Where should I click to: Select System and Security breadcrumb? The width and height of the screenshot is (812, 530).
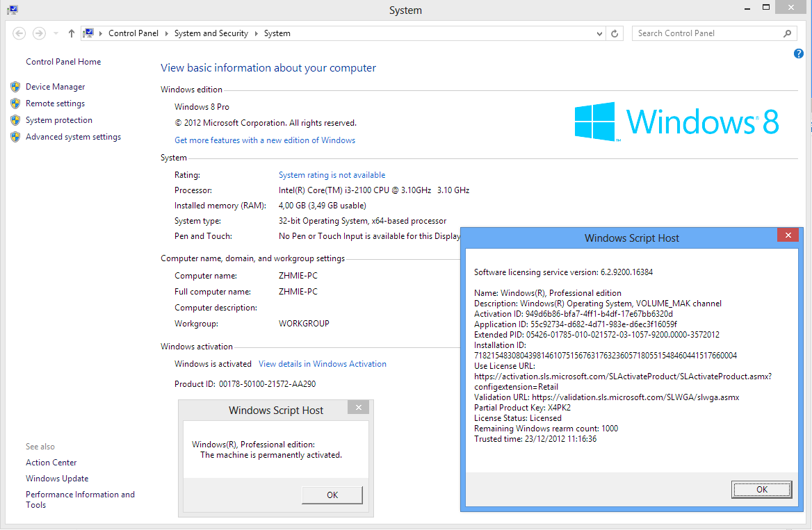tap(211, 33)
